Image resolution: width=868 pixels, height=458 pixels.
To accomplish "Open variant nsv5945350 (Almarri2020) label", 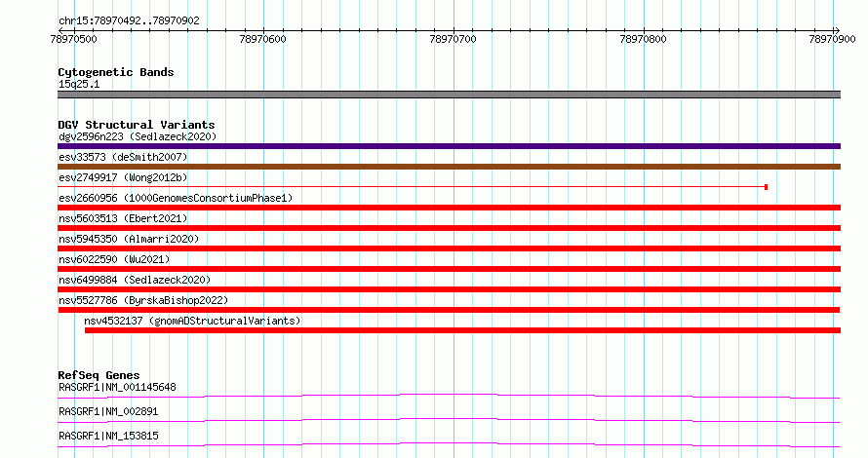I will (129, 239).
